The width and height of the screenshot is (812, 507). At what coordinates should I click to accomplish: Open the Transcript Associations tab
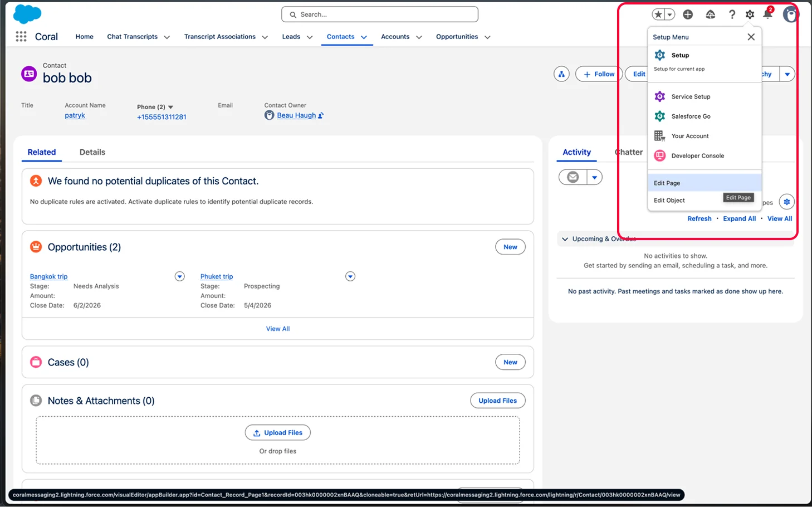point(219,37)
